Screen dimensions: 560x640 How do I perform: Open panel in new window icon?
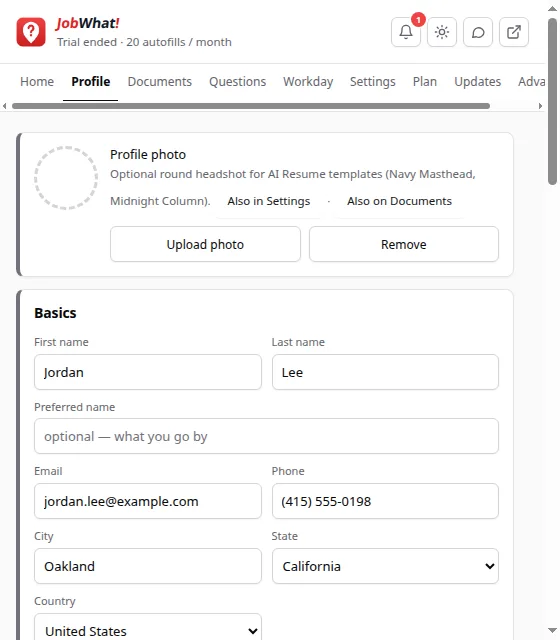513,32
